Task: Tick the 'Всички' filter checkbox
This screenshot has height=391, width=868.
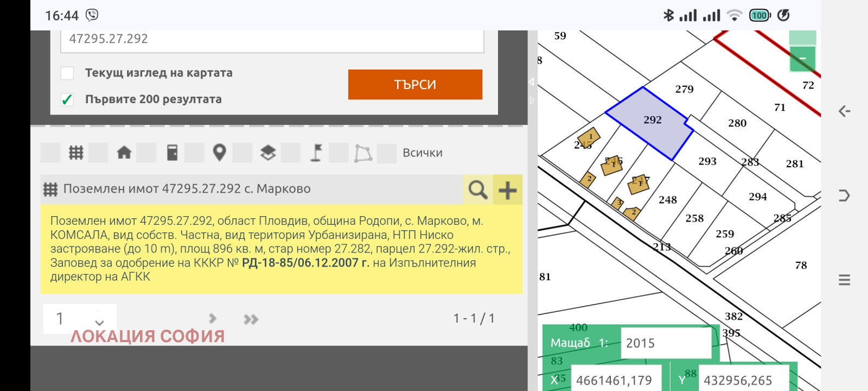Action: click(386, 153)
